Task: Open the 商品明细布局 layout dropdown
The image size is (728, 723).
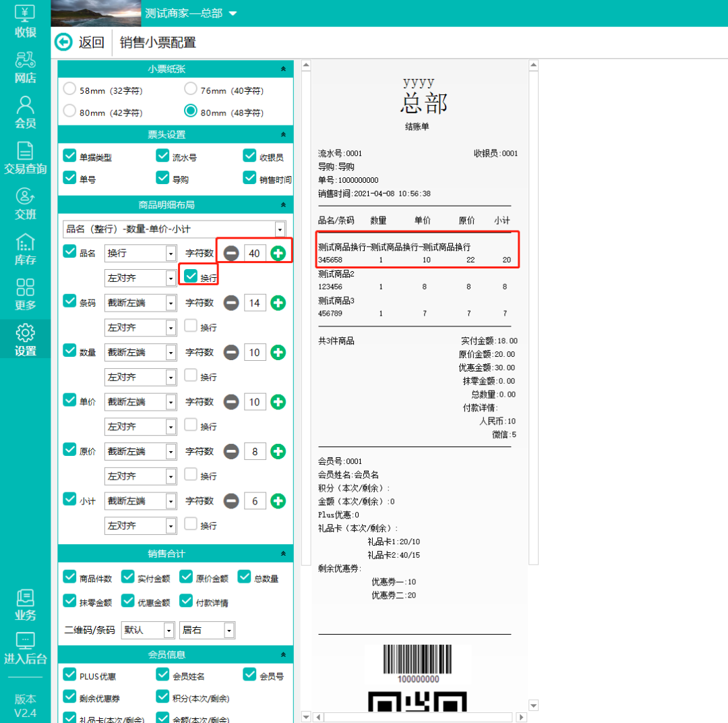Action: click(x=280, y=229)
